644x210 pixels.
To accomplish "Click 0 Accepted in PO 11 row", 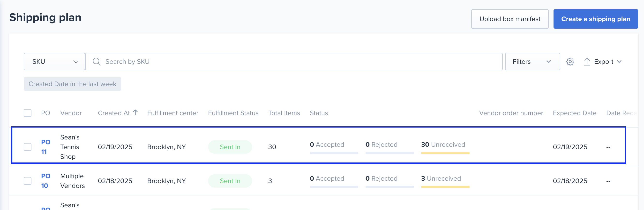I will [327, 145].
